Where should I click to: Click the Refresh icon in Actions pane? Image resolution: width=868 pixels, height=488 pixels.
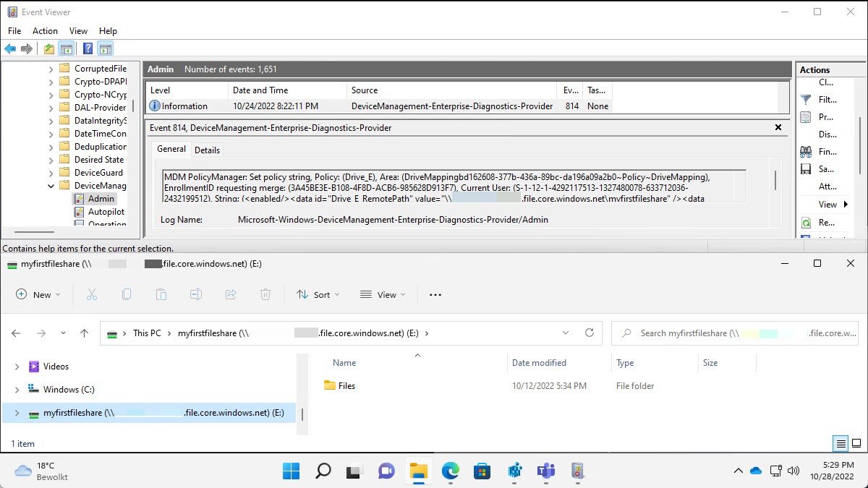(x=806, y=223)
